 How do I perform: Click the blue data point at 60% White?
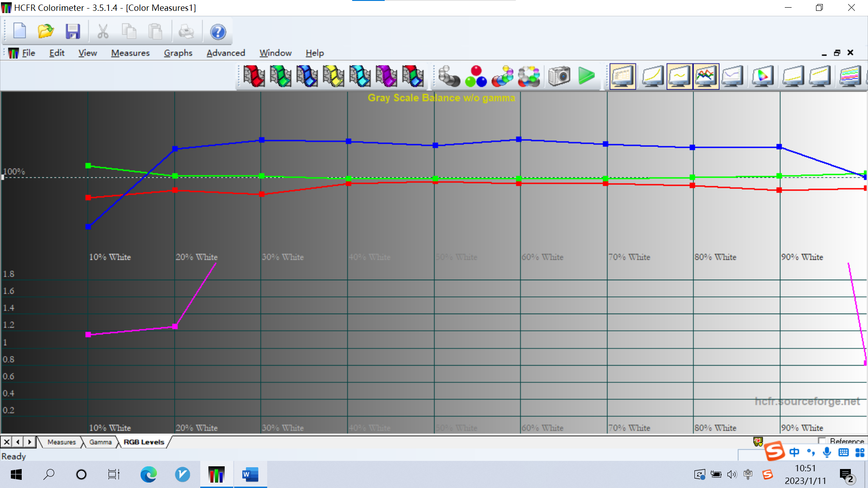pyautogui.click(x=519, y=139)
